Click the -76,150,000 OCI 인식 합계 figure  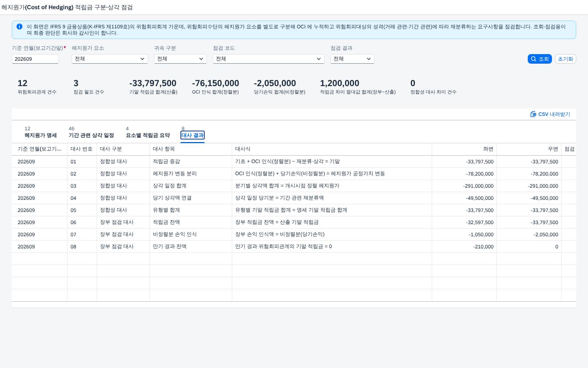[215, 84]
